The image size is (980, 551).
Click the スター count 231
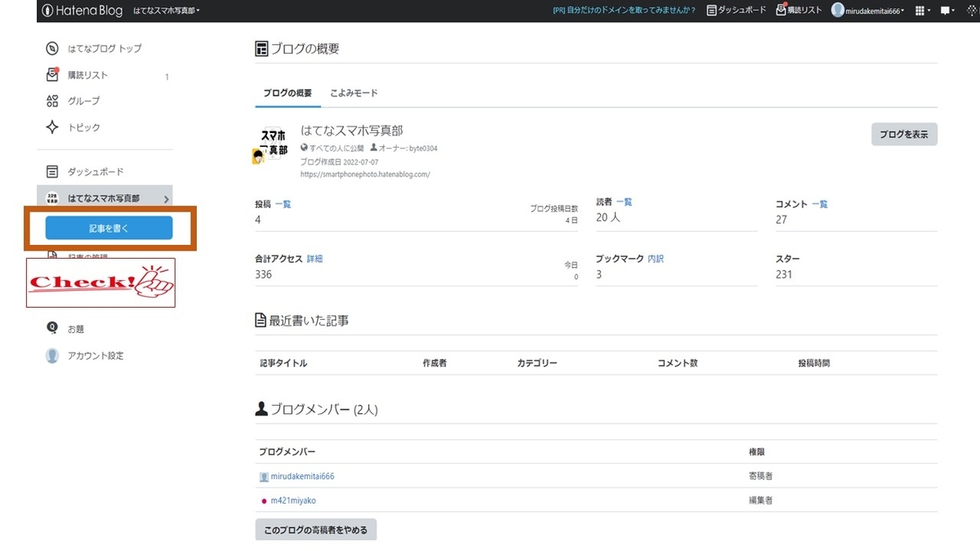tap(784, 274)
